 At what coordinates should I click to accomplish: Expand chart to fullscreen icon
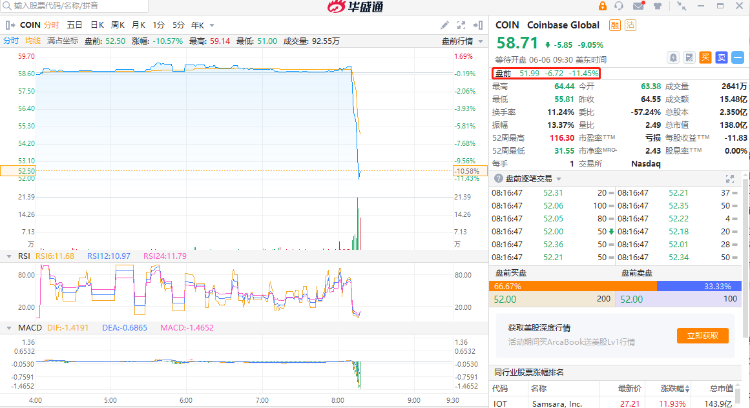461,25
